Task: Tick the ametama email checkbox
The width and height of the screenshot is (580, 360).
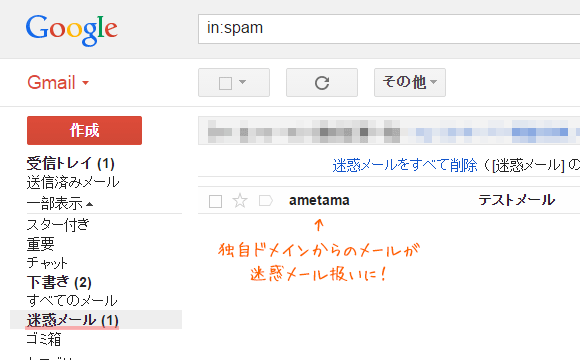Action: (x=215, y=202)
